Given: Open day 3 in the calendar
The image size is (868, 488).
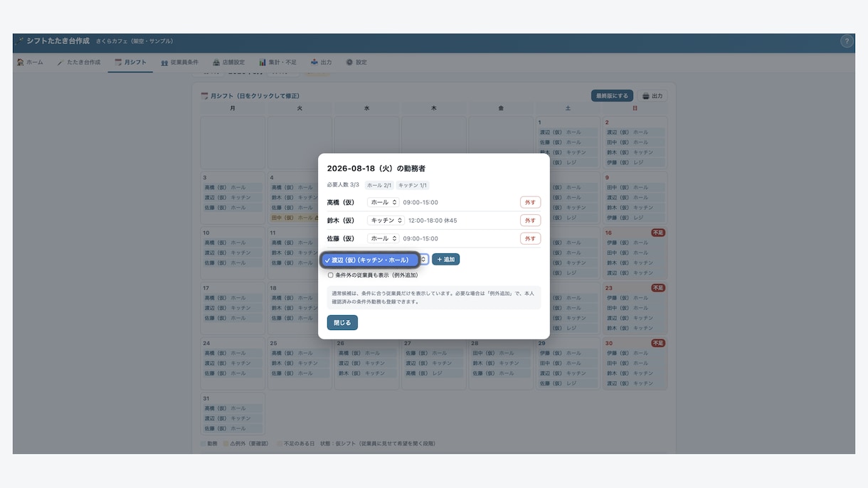Looking at the screenshot, I should 233,196.
